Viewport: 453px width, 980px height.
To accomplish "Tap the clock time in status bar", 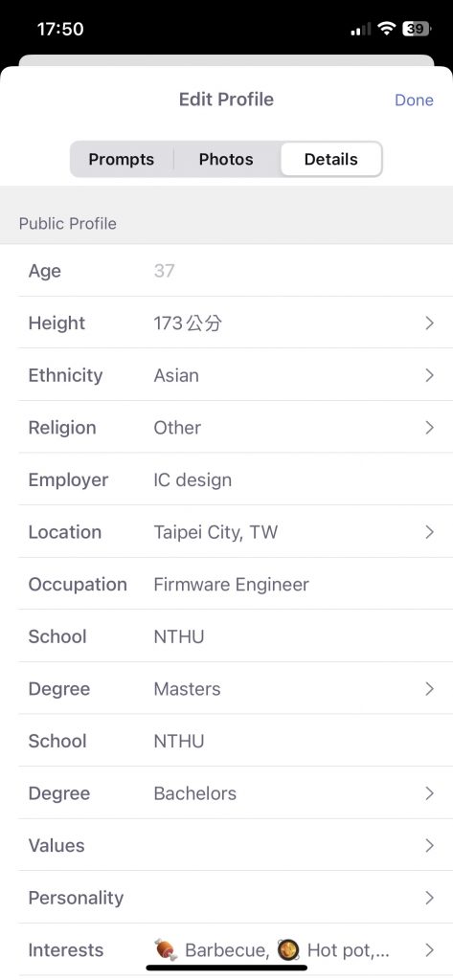I will [60, 29].
